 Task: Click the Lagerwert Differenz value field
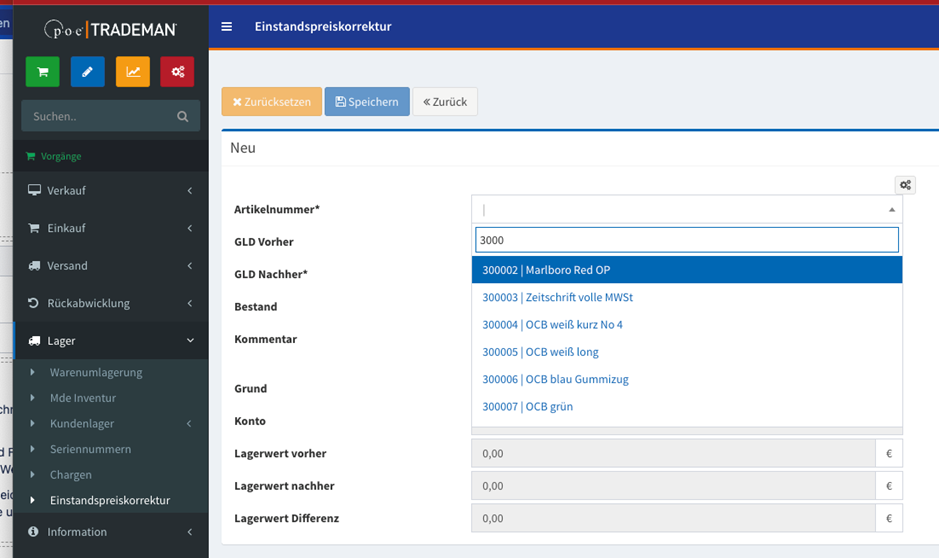coord(673,518)
